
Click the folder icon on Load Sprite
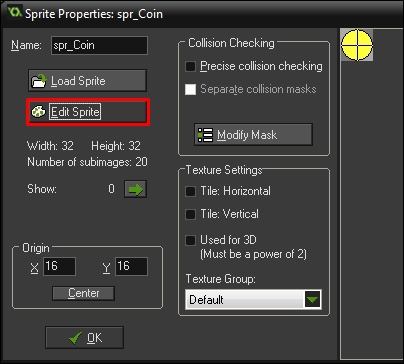[x=39, y=81]
